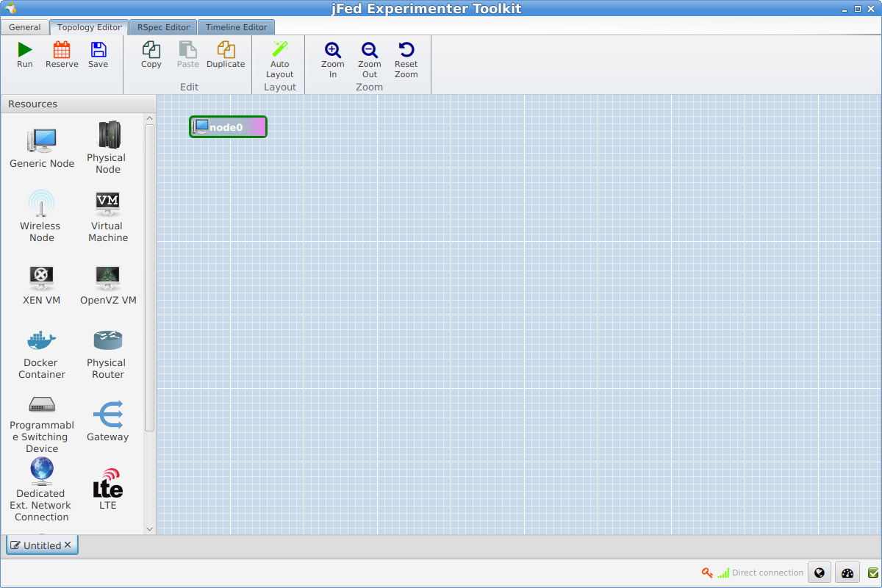Click the Resources panel header
Image resolution: width=882 pixels, height=588 pixels.
pyautogui.click(x=78, y=104)
